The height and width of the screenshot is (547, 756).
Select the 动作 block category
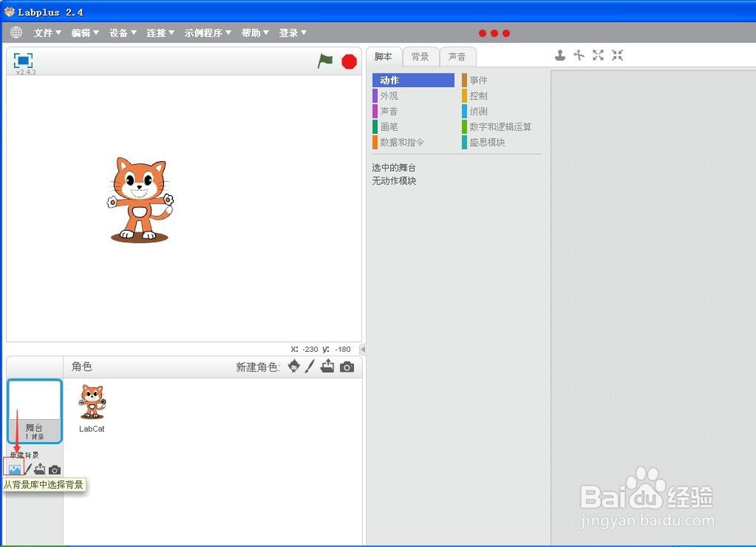(x=414, y=80)
